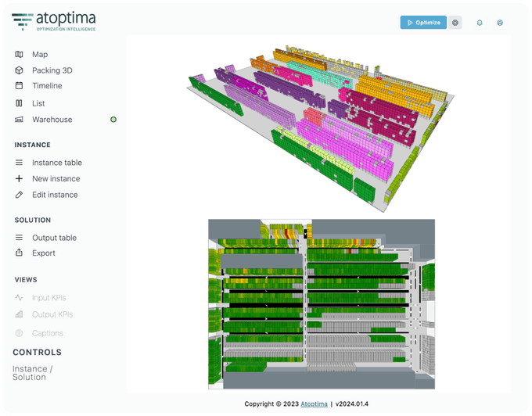Click the green Warehouse status indicator
This screenshot has width=532, height=416.
113,120
